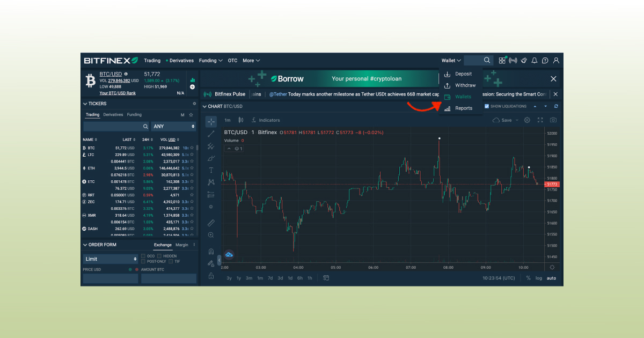This screenshot has width=644, height=338.
Task: Choose Wallets from the Wallet menu
Action: coord(463,97)
